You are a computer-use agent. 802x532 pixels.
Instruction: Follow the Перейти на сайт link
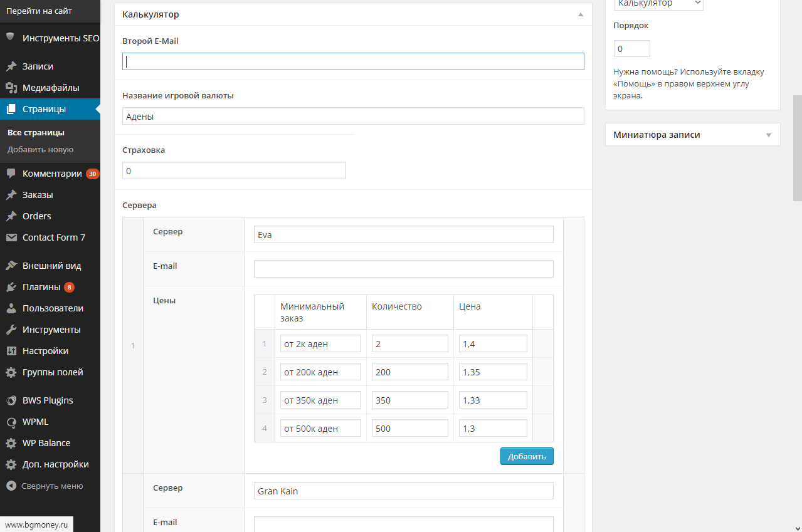pyautogui.click(x=39, y=11)
